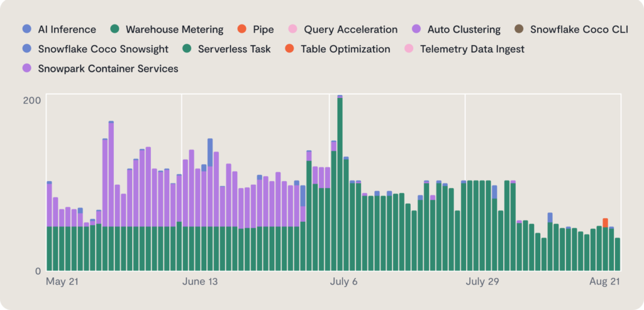Toggle the Snowflake Coco Snowsight series label
The image size is (644, 310).
click(x=103, y=49)
